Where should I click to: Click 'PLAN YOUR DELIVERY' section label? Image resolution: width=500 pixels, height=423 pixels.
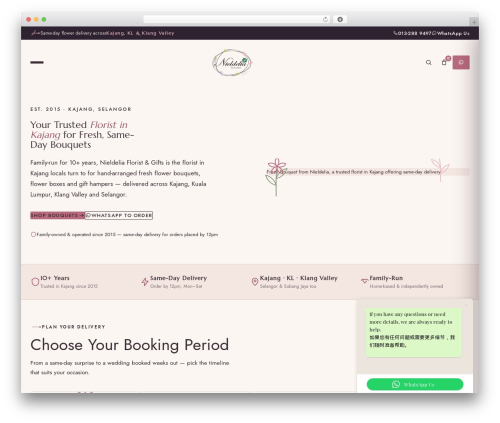(x=73, y=327)
